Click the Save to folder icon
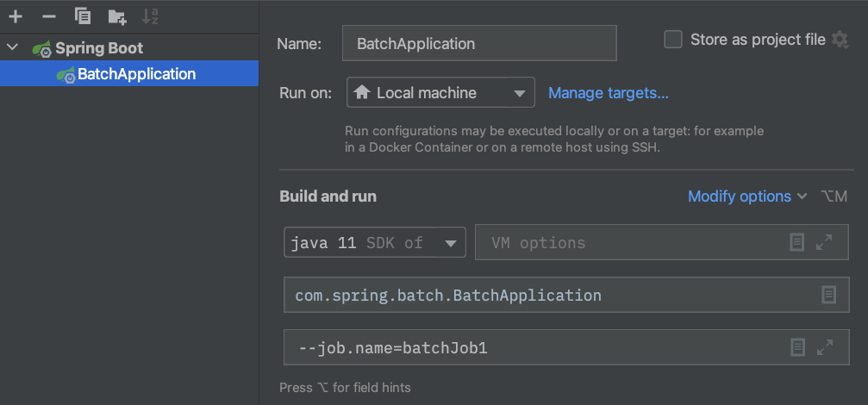The height and width of the screenshot is (405, 868). (x=117, y=16)
